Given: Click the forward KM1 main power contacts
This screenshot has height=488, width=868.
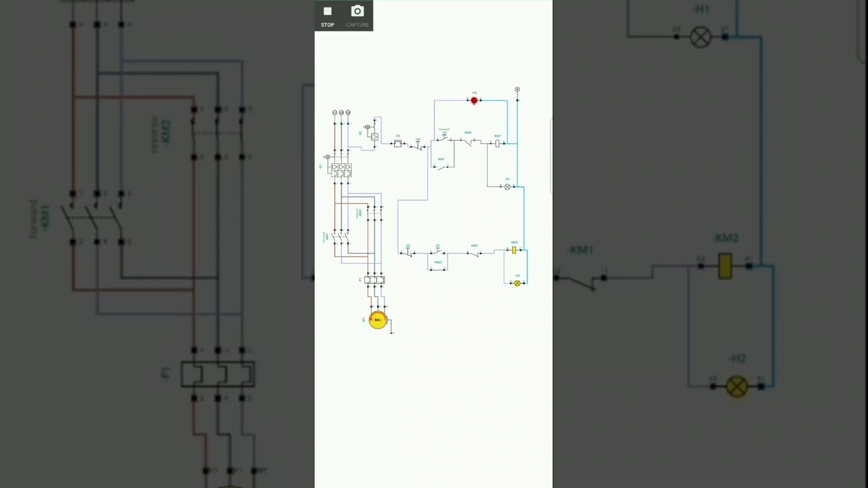Looking at the screenshot, I should tap(341, 237).
